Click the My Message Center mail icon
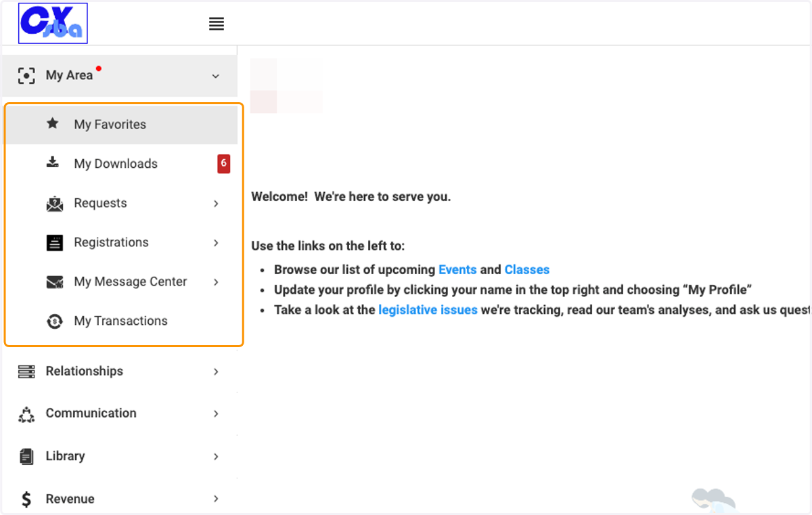 click(x=54, y=282)
